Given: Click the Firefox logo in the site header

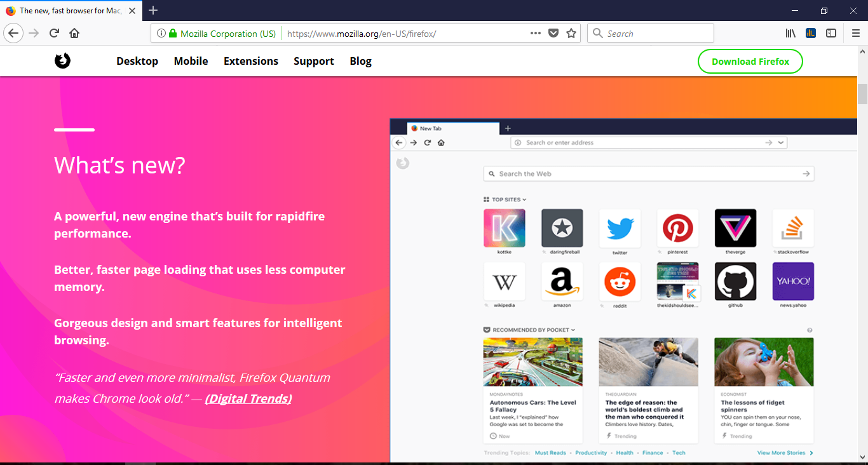Looking at the screenshot, I should click(x=62, y=60).
